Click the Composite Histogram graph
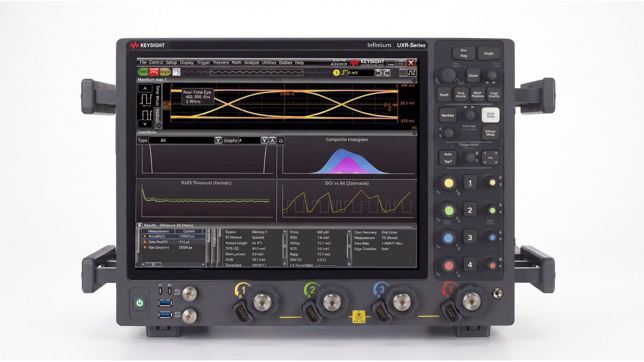Viewport: 644px width, 362px height. [347, 157]
